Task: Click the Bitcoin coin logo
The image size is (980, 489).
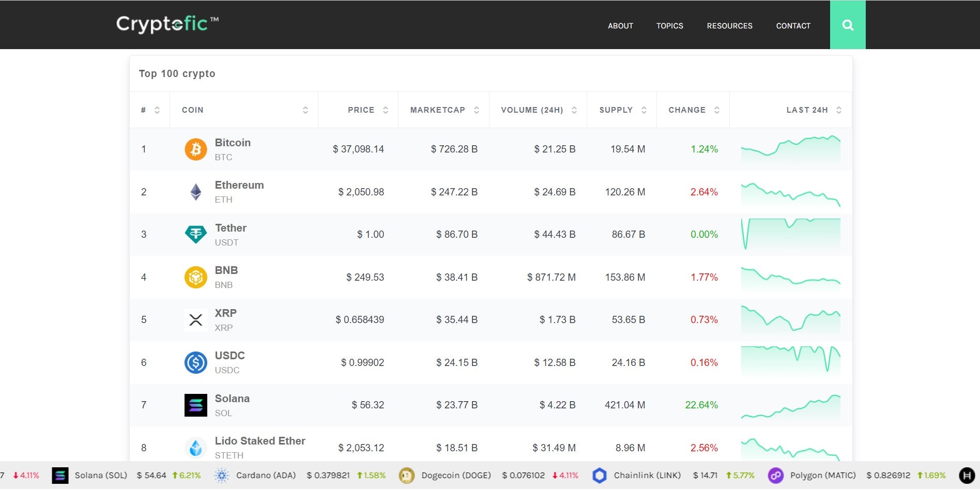Action: 196,149
